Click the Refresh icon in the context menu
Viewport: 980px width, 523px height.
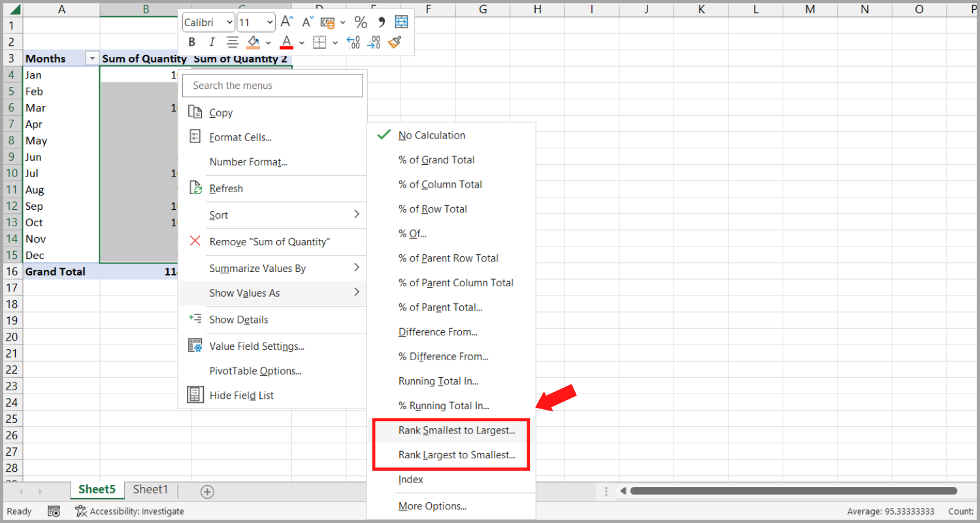click(195, 188)
